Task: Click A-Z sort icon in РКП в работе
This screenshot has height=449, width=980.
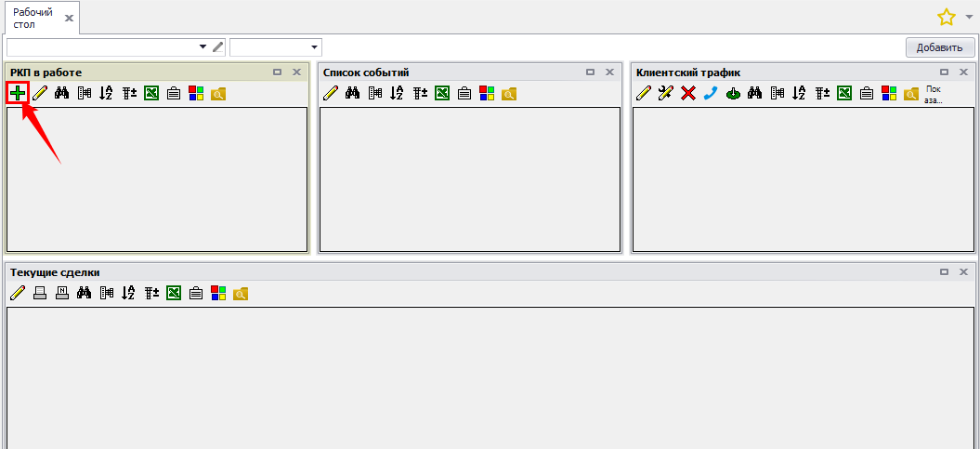Action: pyautogui.click(x=106, y=93)
